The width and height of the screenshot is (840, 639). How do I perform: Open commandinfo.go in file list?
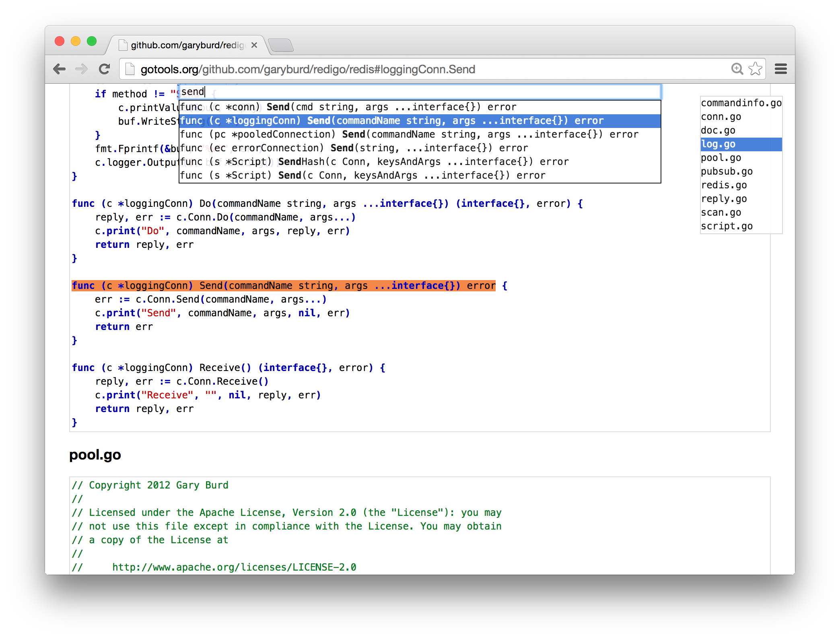[741, 103]
